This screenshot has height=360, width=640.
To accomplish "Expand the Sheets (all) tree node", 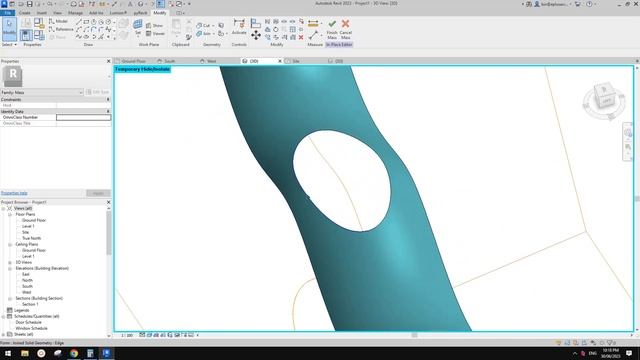I will [x=4, y=334].
